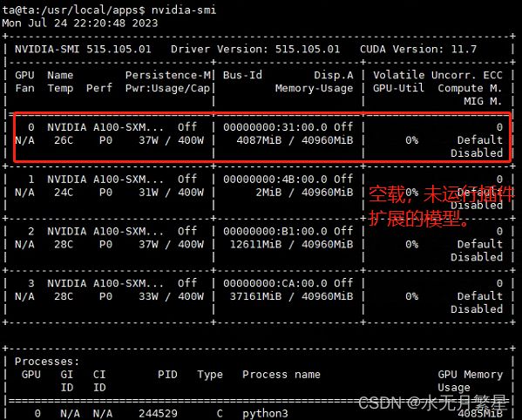Viewport: 522px width, 420px height.
Task: Click the Perf header label
Action: tap(99, 88)
